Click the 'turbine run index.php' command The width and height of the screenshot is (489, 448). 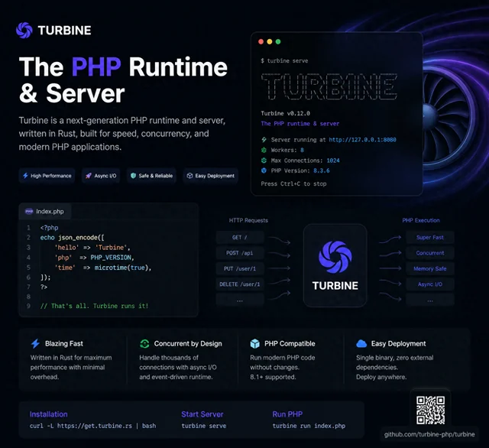pos(309,426)
